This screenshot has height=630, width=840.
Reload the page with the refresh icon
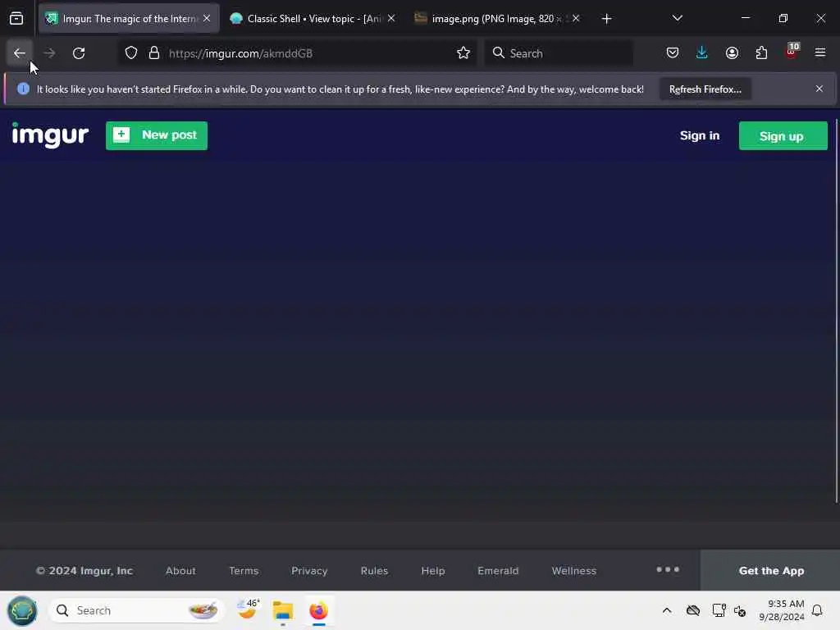tap(79, 53)
